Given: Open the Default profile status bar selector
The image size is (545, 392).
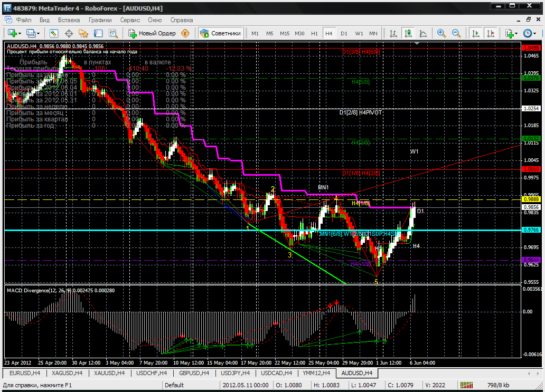Looking at the screenshot, I should [x=191, y=385].
